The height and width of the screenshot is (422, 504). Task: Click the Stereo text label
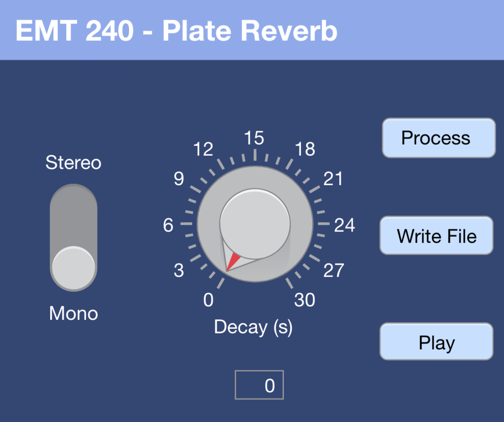[73, 162]
